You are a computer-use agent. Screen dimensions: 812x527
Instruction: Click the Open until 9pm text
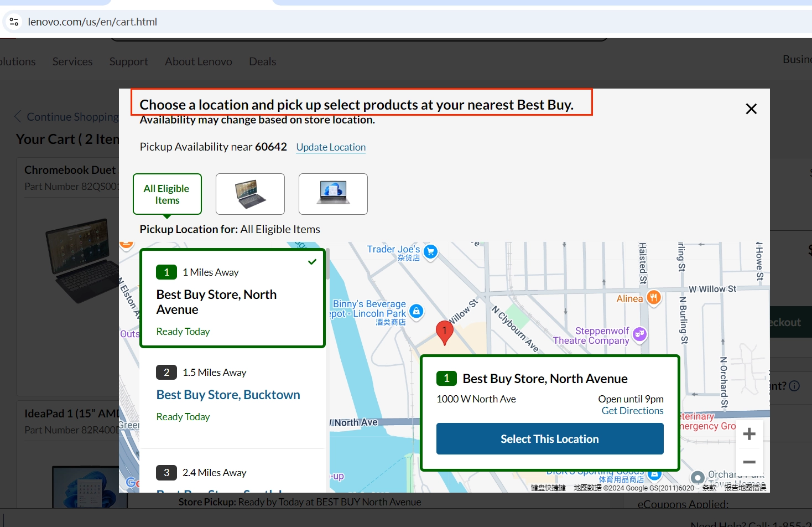pos(631,399)
